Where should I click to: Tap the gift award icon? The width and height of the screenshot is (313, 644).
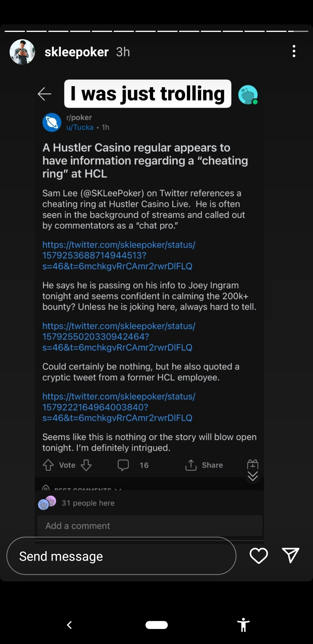pyautogui.click(x=252, y=464)
